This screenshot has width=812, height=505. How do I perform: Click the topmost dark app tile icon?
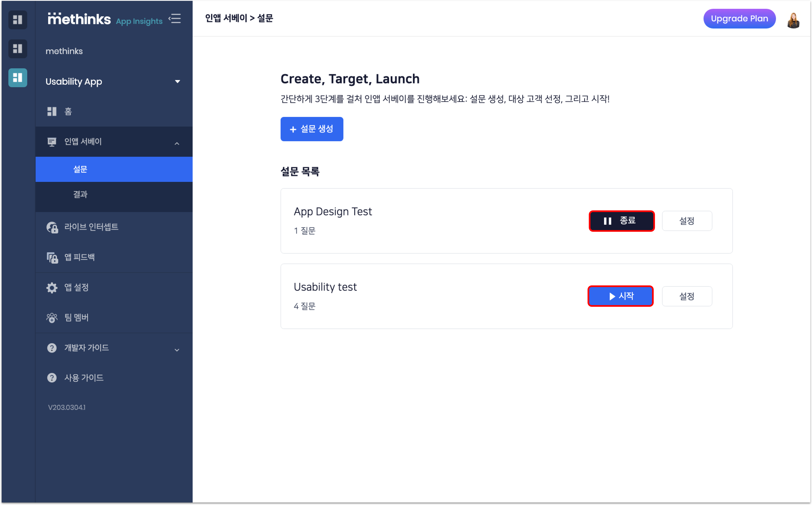pos(18,20)
